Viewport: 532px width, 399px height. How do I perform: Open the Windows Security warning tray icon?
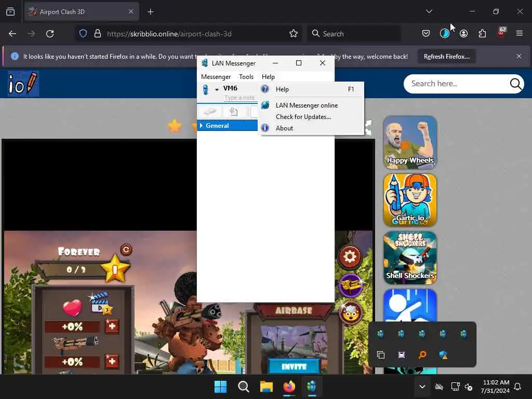443,355
